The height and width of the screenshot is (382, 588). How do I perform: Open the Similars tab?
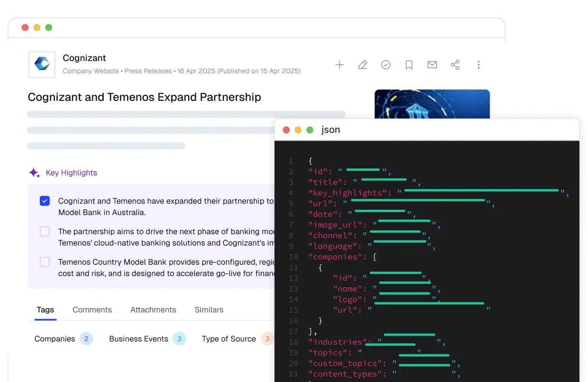[x=209, y=310]
